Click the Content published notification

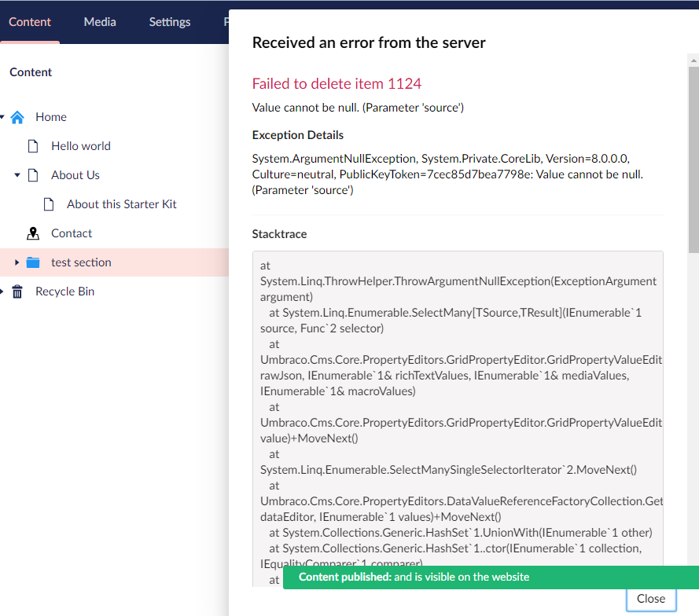491,577
